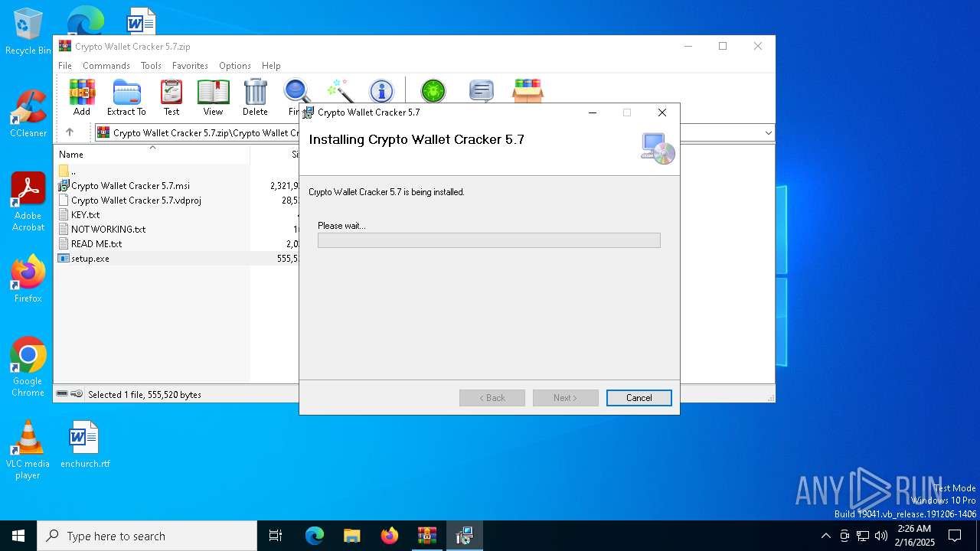The image size is (980, 551).
Task: Click the volume tray icon
Action: click(881, 536)
